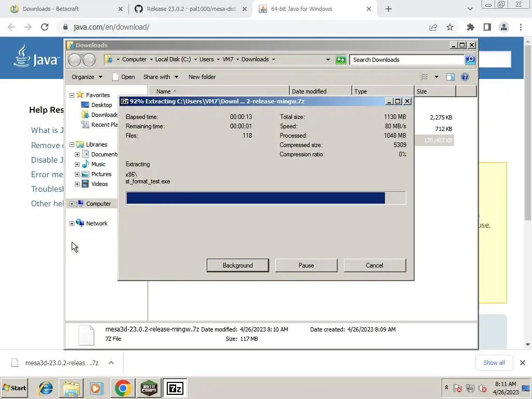532x399 pixels.
Task: Click the extraction progress bar
Action: click(x=266, y=198)
